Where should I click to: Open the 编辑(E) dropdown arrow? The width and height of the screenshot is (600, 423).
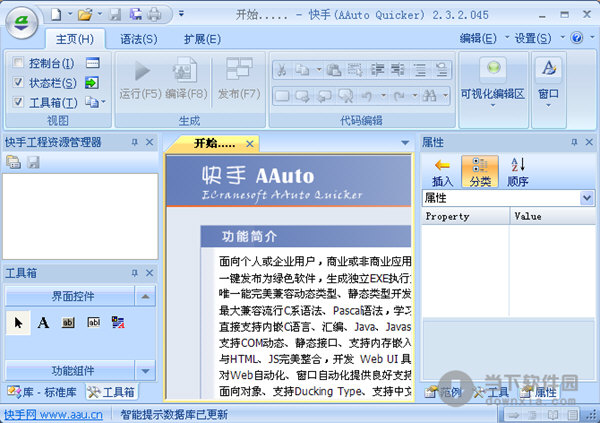[507, 38]
